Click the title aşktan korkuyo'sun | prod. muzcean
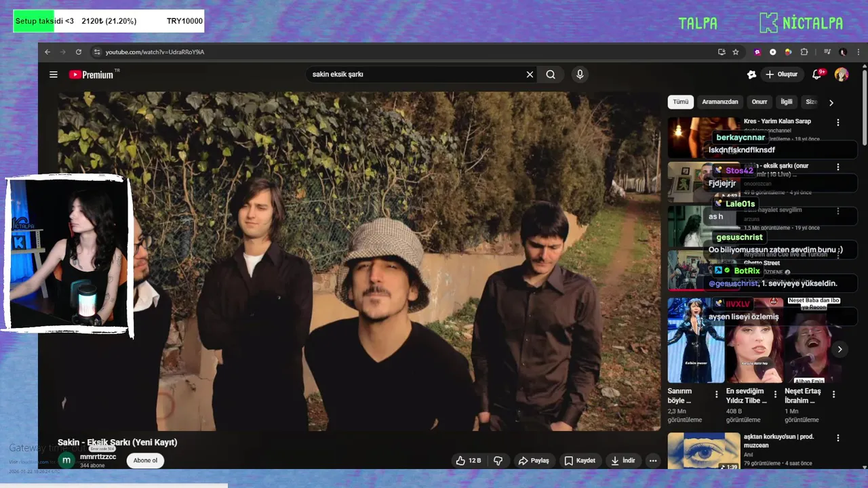Viewport: 868px width, 488px height. tap(777, 441)
